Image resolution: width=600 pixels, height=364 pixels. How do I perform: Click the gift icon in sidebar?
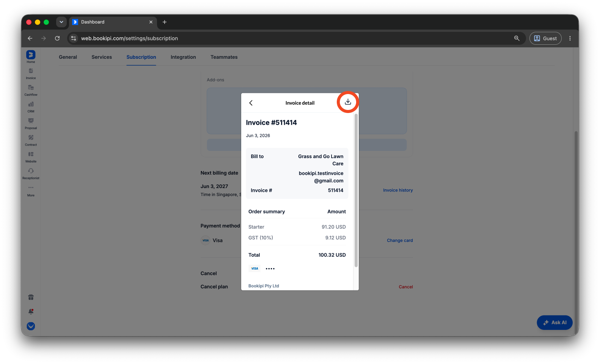(x=31, y=297)
